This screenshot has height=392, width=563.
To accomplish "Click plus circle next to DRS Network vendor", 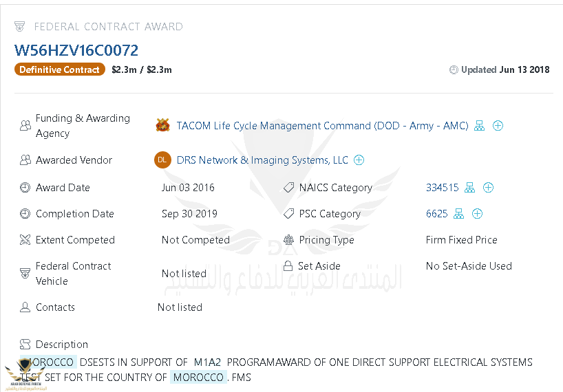I will click(x=359, y=160).
